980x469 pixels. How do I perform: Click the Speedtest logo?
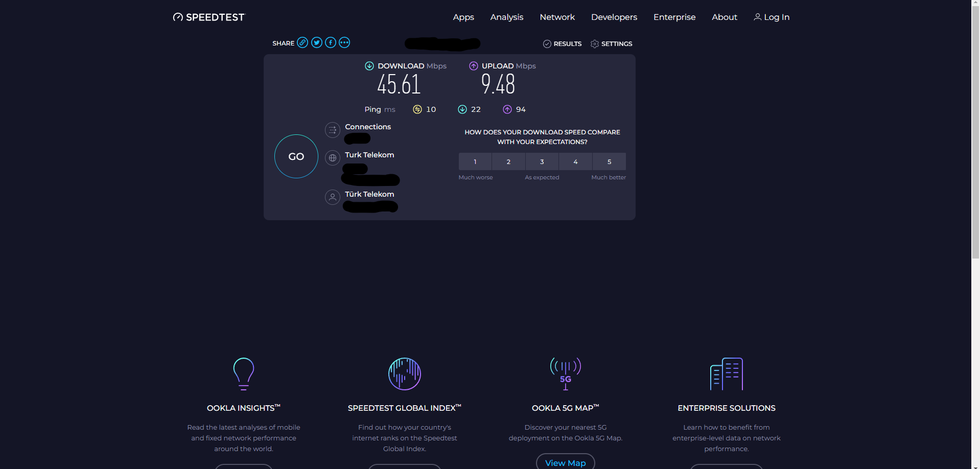(209, 17)
